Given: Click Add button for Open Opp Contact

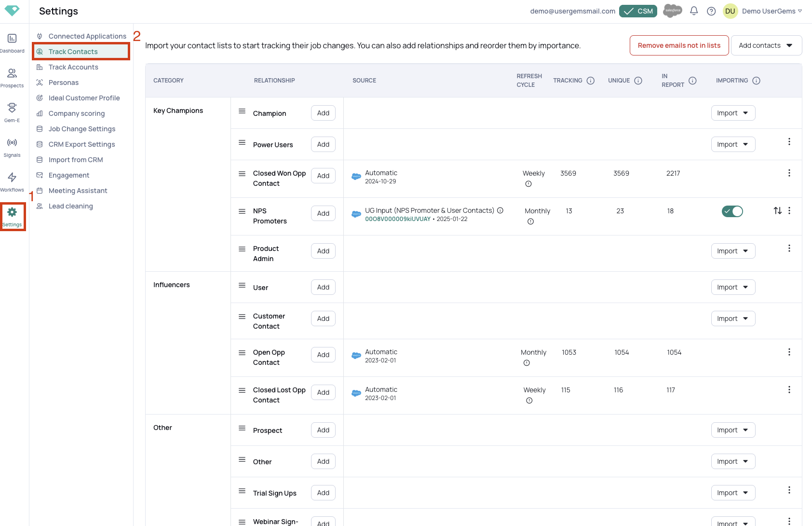Looking at the screenshot, I should pos(323,355).
